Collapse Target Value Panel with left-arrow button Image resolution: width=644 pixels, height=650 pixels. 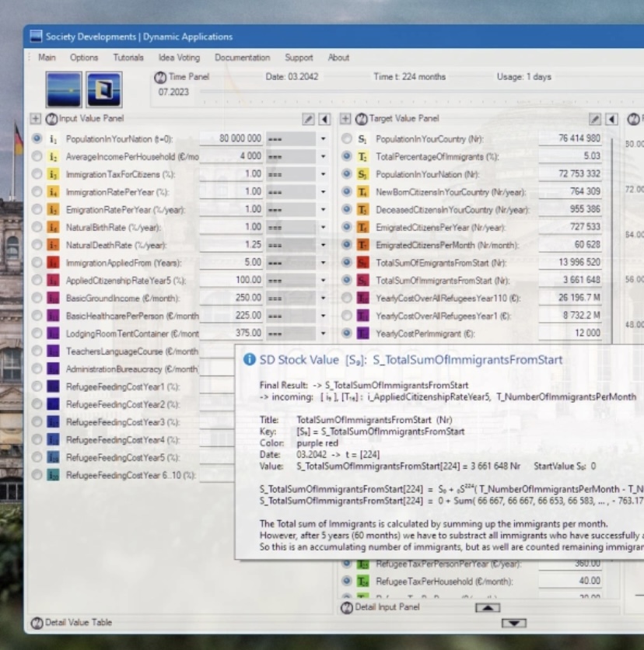611,119
